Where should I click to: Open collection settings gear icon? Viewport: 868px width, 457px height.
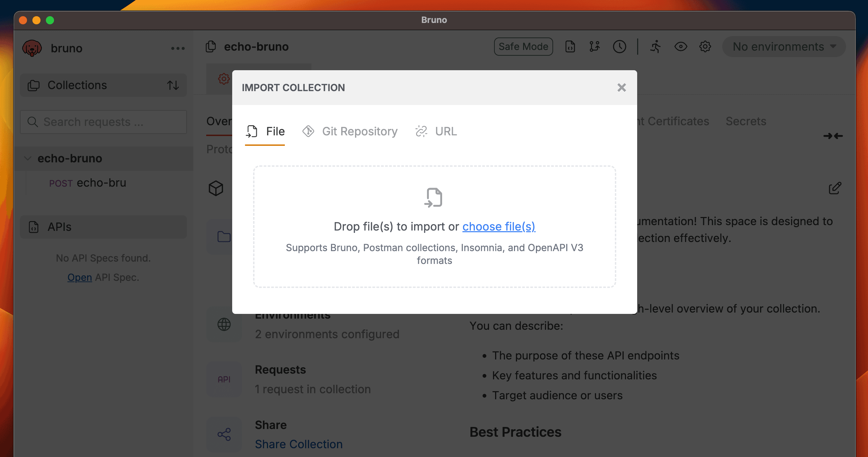pos(705,47)
